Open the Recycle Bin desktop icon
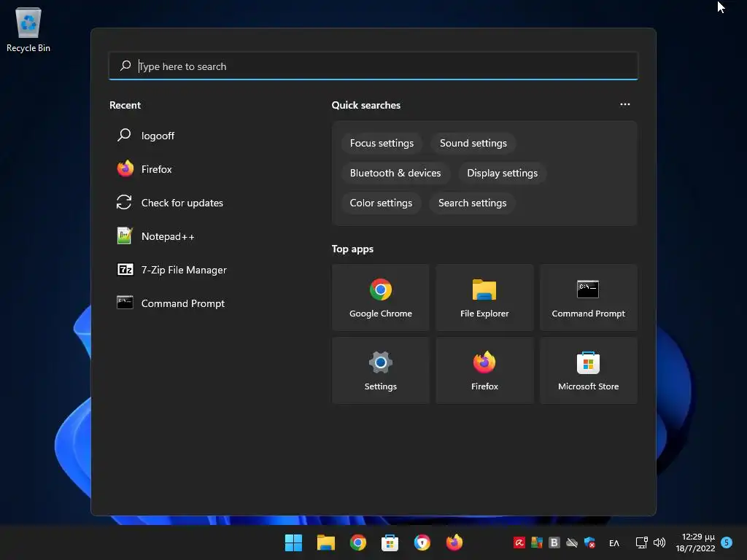747x560 pixels. point(28,29)
